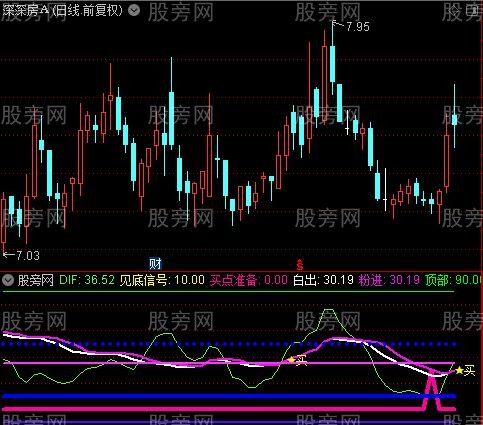Click the 财 financial marker icon
The height and width of the screenshot is (425, 483).
pyautogui.click(x=155, y=264)
